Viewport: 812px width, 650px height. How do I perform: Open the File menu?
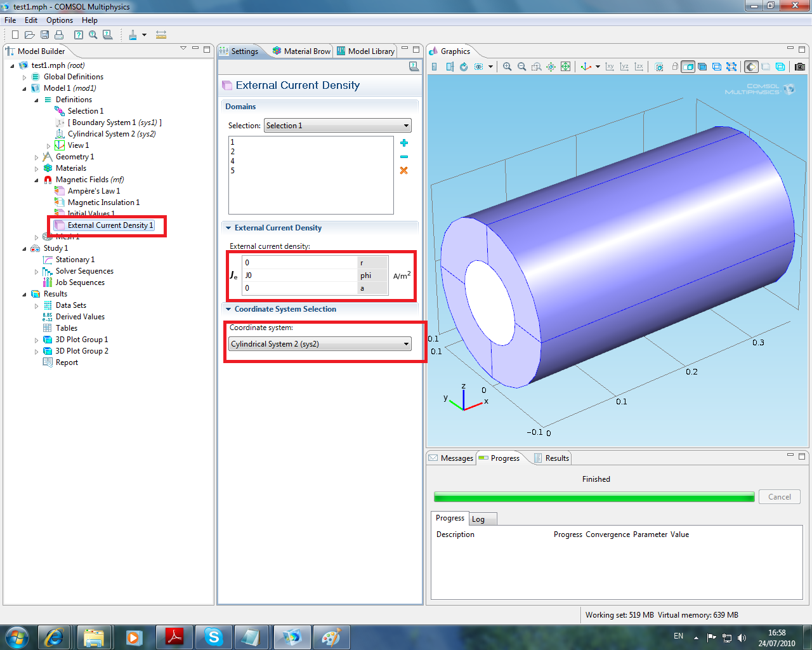pos(10,20)
